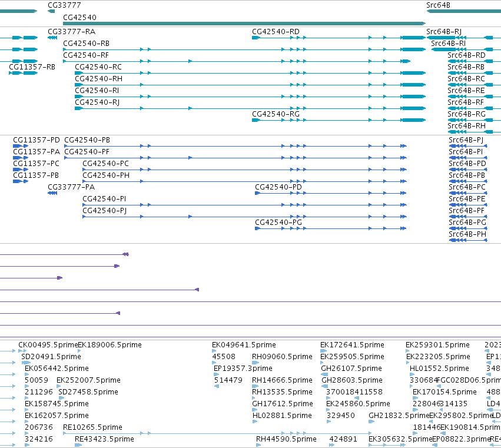Click transcript label CG42540-RC
Screen dimensions: 501x448
point(98,67)
